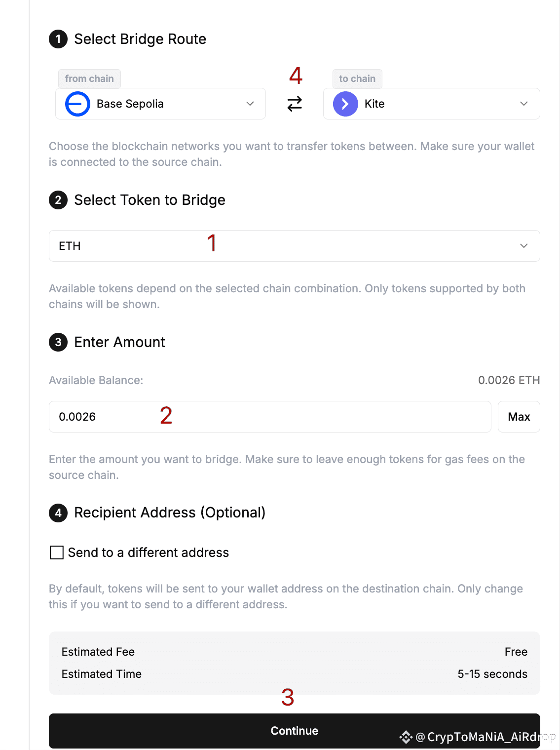Click the to chain label tag
This screenshot has height=750, width=560.
click(357, 79)
